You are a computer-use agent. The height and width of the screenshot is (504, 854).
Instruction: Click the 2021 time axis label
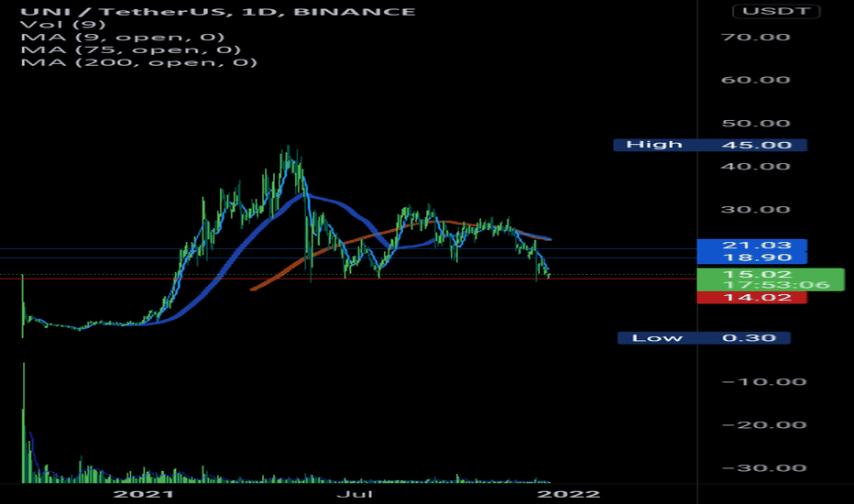[143, 494]
